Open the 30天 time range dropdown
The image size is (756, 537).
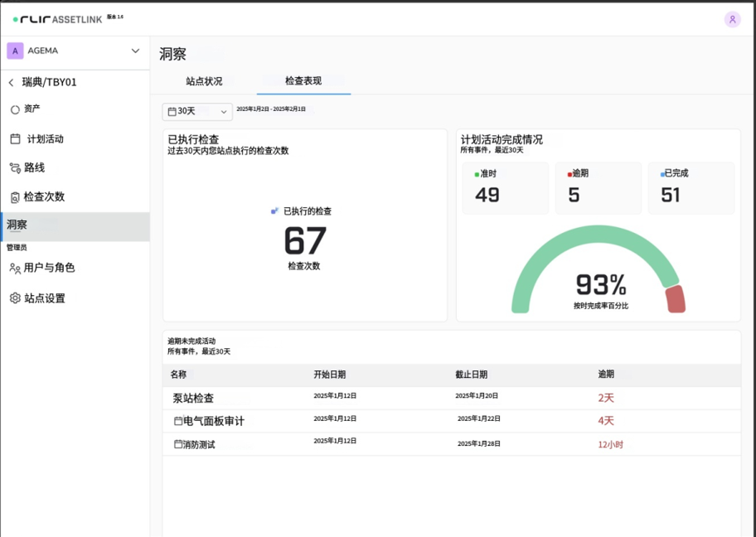click(x=196, y=111)
